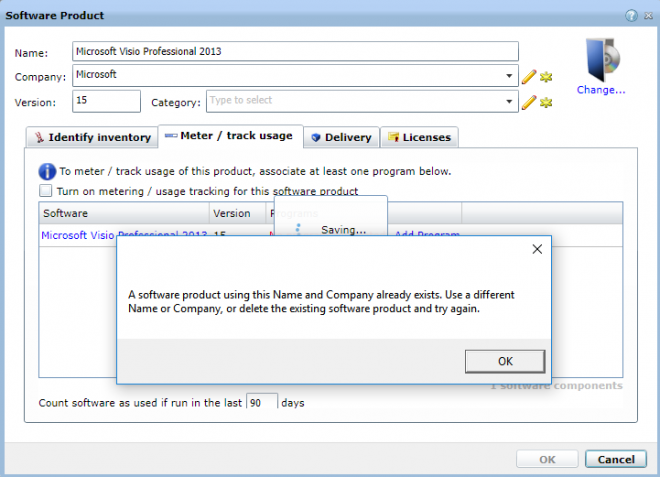Click the Saving... status text
This screenshot has height=477, width=660.
(x=343, y=230)
